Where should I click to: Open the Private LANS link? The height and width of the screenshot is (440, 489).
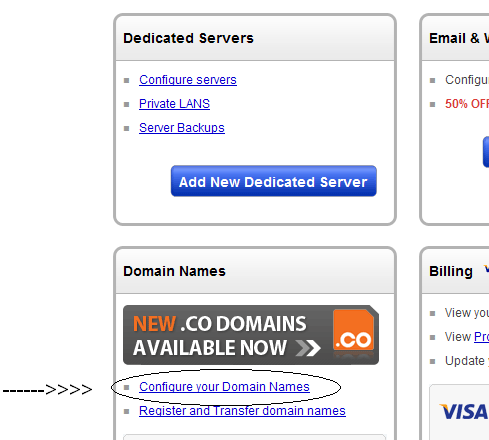click(x=174, y=104)
